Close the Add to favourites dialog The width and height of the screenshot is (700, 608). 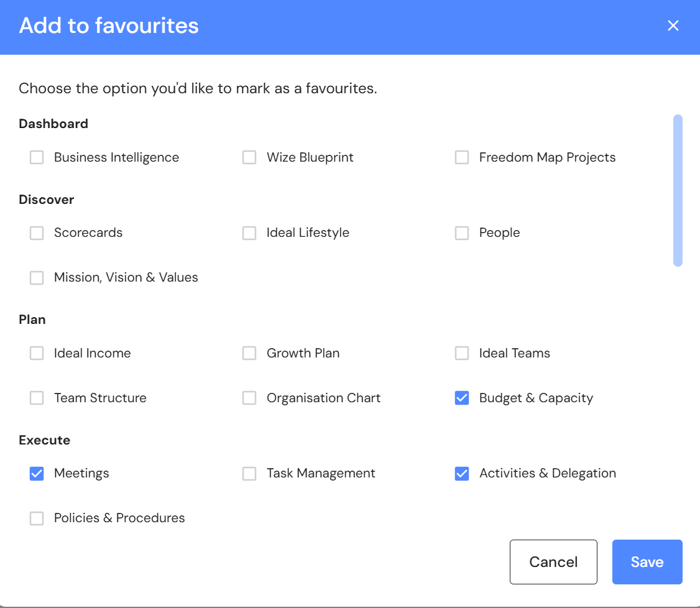[673, 26]
